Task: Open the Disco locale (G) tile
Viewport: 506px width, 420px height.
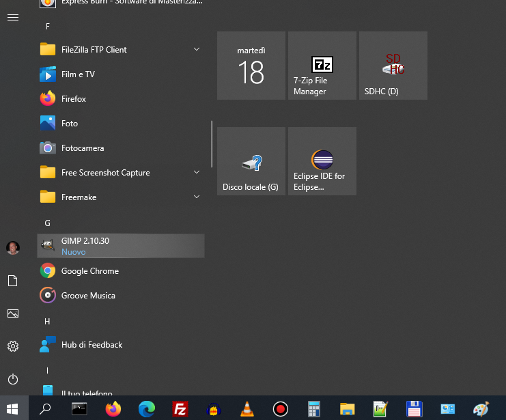Action: [251, 161]
